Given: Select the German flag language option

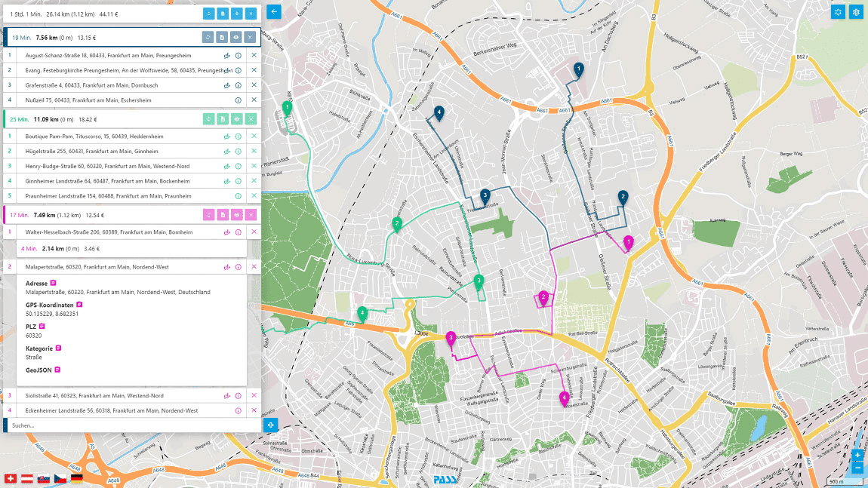Looking at the screenshot, I should coord(77,478).
